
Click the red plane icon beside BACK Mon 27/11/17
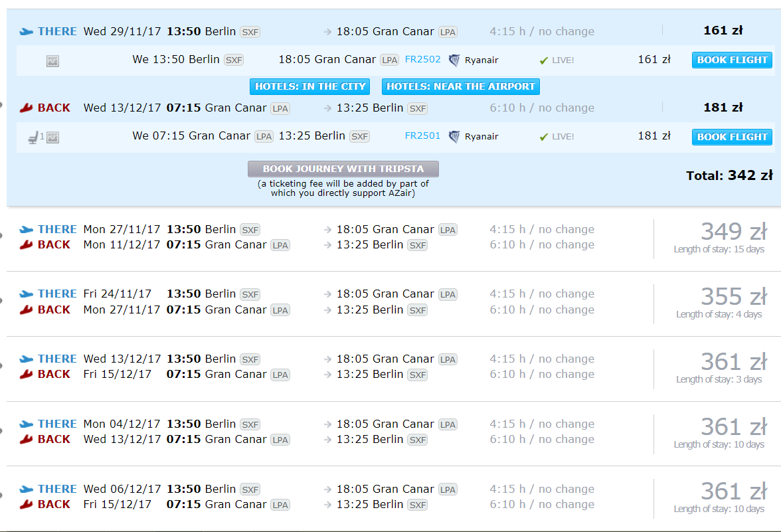26,310
